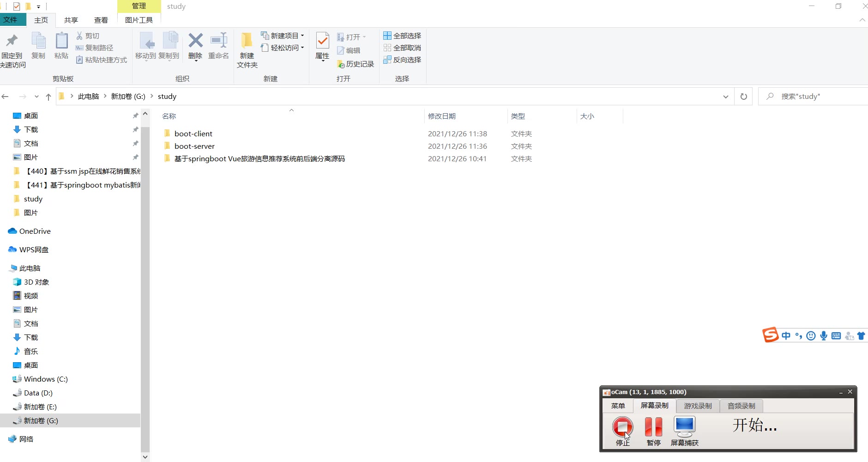
Task: Click Select all (全部选择)
Action: coord(402,36)
